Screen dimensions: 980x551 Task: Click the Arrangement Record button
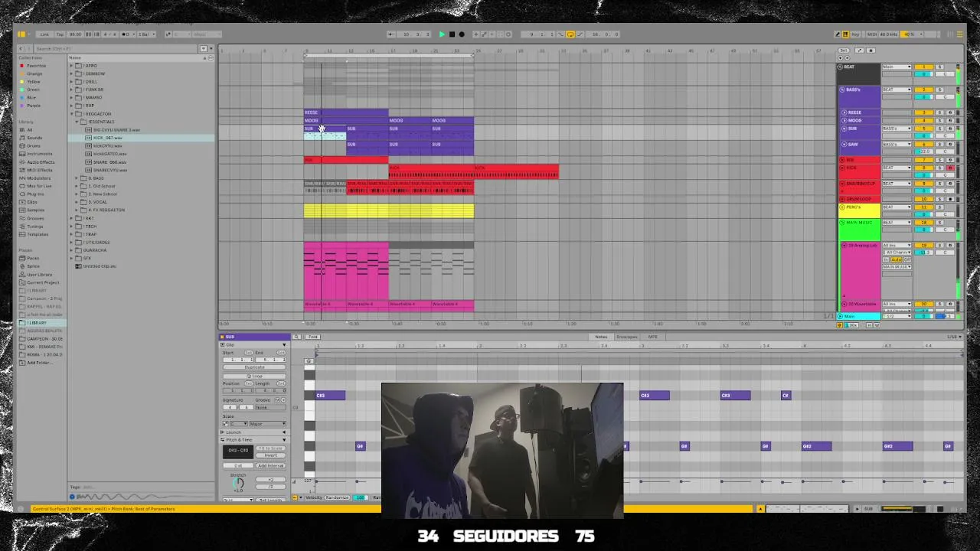pyautogui.click(x=461, y=34)
